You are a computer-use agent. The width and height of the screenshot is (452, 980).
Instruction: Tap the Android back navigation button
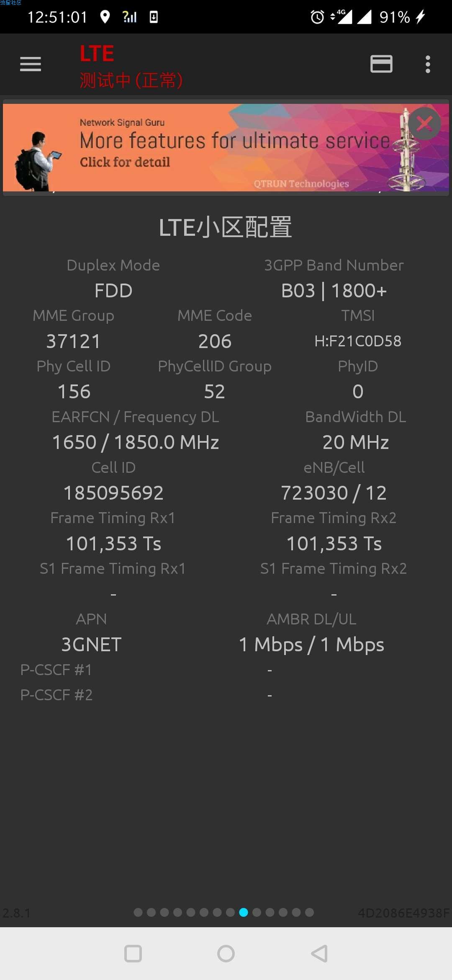tap(319, 954)
